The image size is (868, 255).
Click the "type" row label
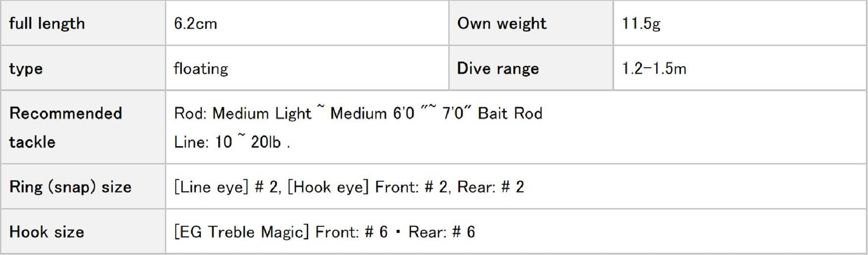(26, 69)
